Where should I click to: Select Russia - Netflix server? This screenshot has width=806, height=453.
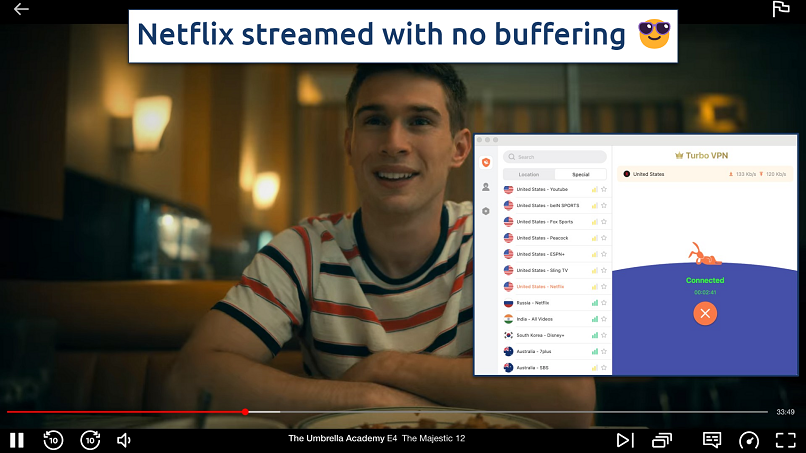[x=555, y=303]
